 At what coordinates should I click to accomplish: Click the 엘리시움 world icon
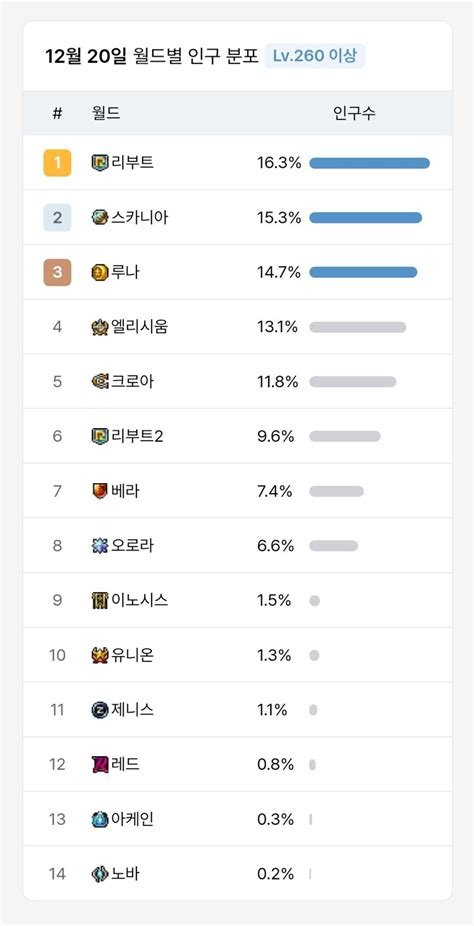point(100,327)
